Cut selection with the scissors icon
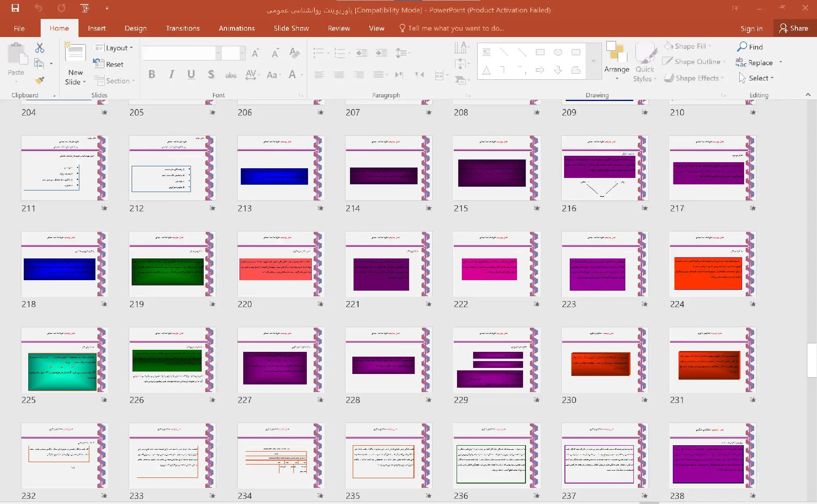This screenshot has width=817, height=504. click(x=39, y=48)
